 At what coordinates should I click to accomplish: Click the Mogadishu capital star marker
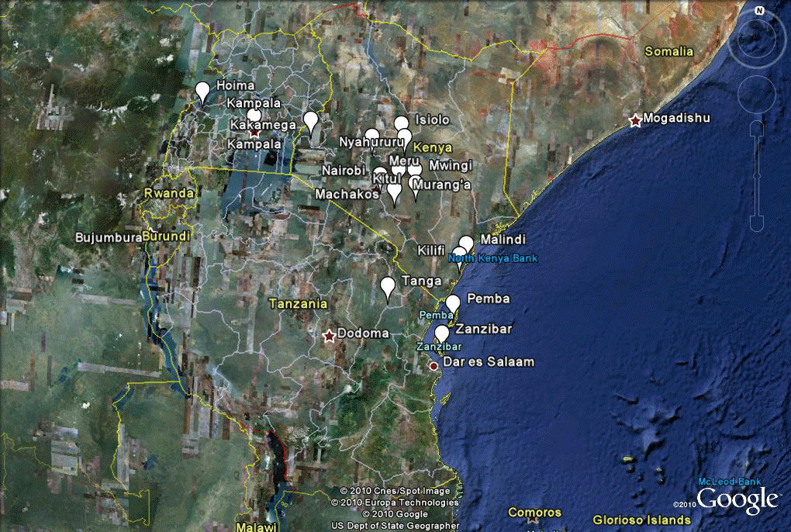pos(635,120)
